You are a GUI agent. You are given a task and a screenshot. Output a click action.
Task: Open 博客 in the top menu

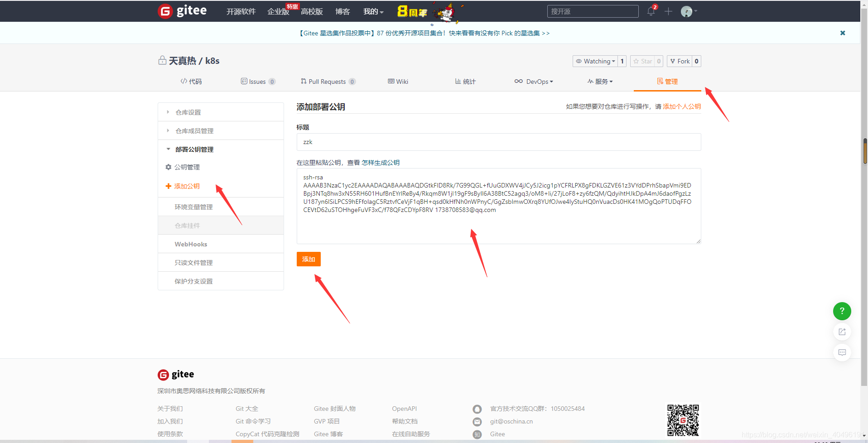[x=342, y=11]
